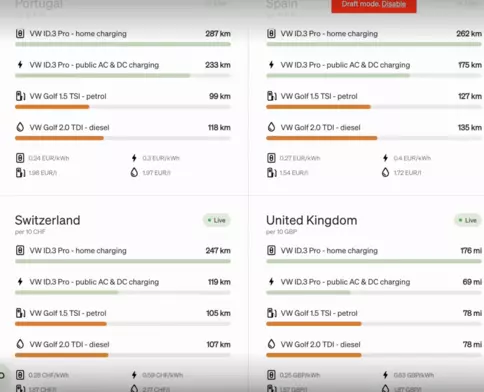Click the '175 km' value in Spain card
The height and width of the screenshot is (392, 484).
(x=470, y=65)
